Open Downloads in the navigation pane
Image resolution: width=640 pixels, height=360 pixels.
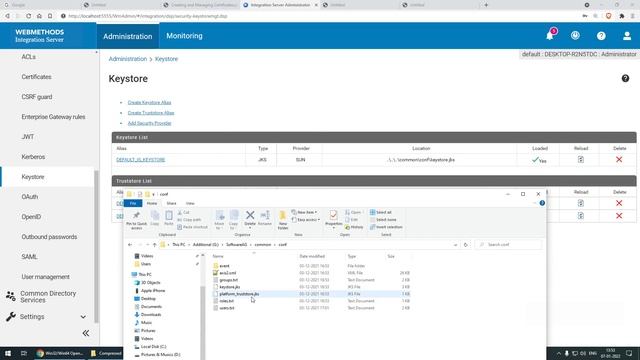coord(151,315)
